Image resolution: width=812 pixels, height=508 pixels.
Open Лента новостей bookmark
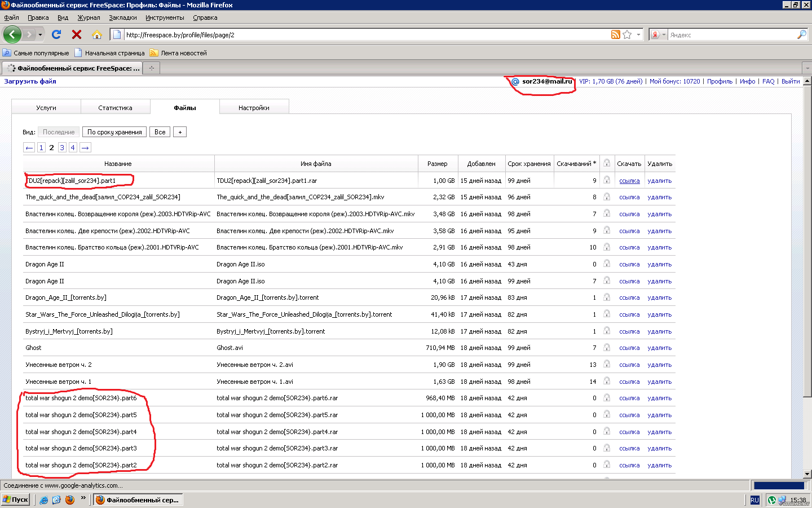pyautogui.click(x=178, y=53)
